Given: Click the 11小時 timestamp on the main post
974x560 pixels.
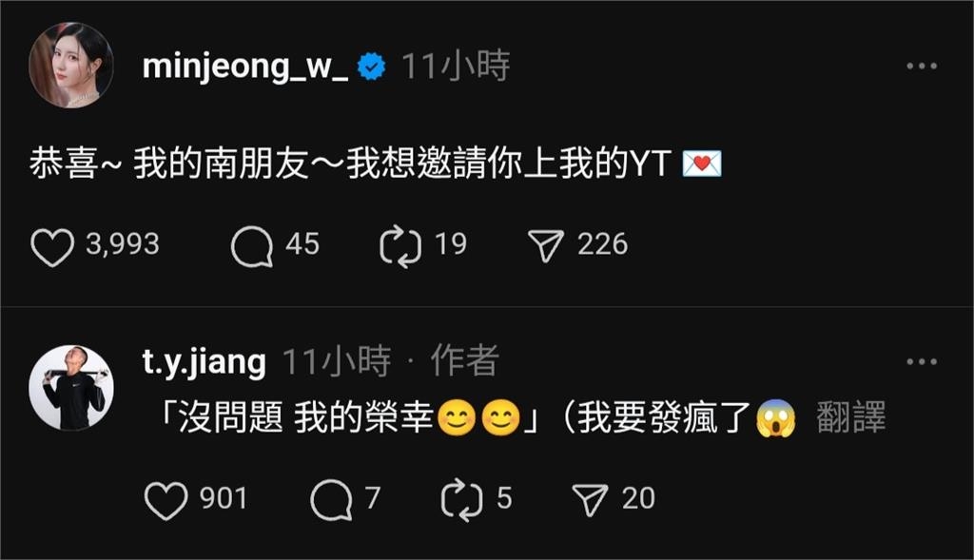Looking at the screenshot, I should [456, 66].
